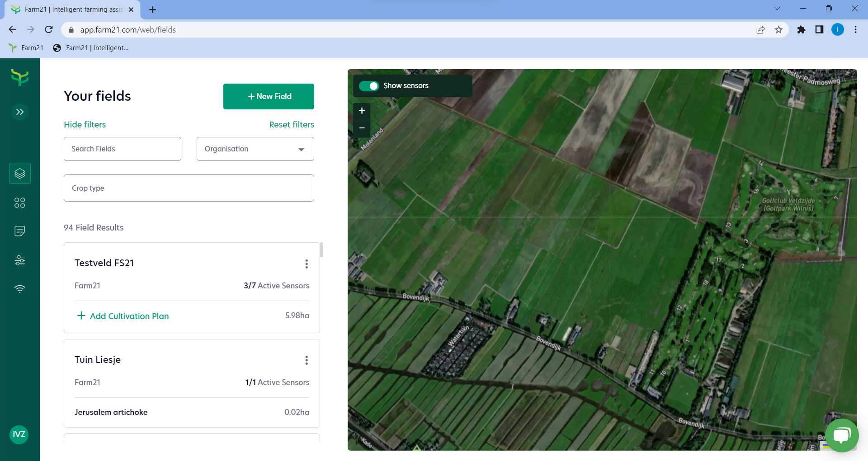868x461 pixels.
Task: Toggle off the Show sensors switch
Action: [369, 86]
